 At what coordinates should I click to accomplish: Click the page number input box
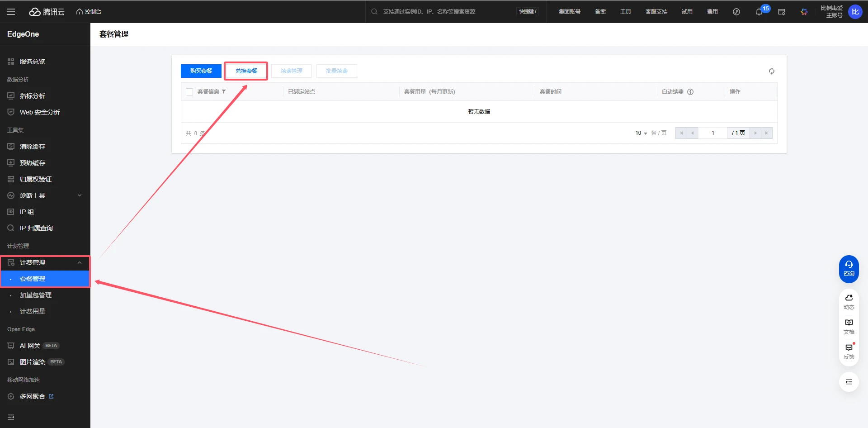pyautogui.click(x=712, y=133)
